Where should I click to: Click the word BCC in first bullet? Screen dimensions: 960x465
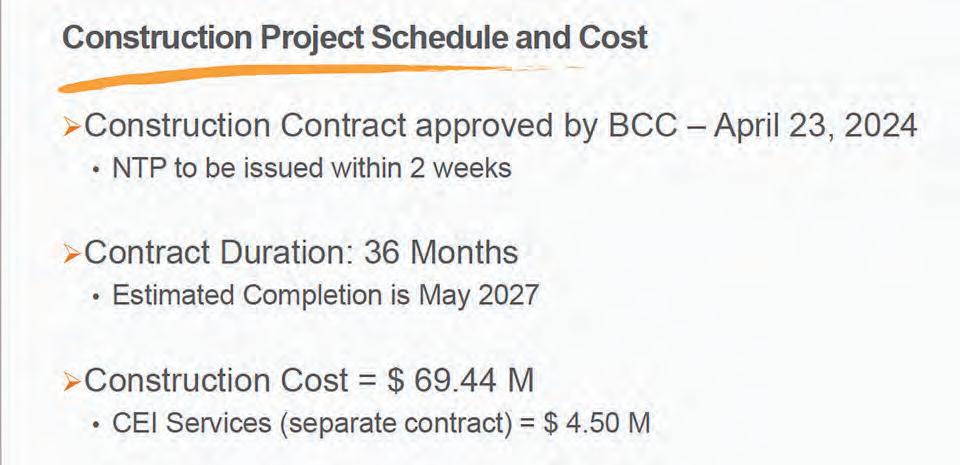coord(643,127)
